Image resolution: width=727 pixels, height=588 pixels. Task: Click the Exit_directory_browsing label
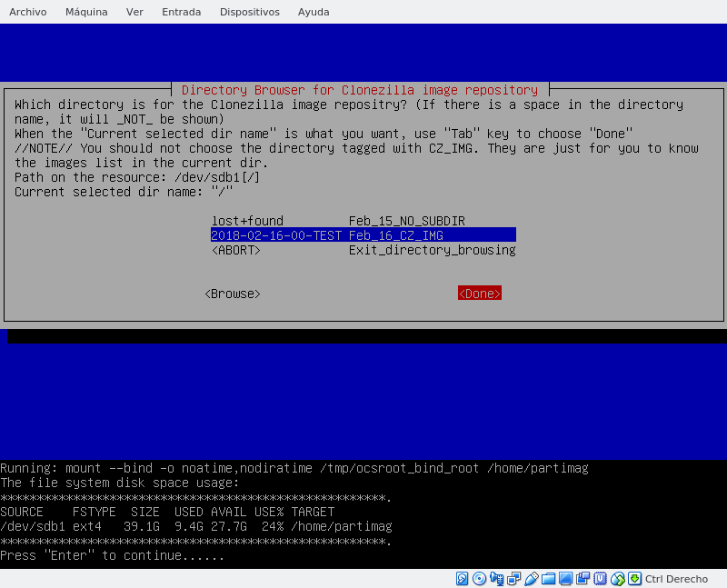point(433,250)
